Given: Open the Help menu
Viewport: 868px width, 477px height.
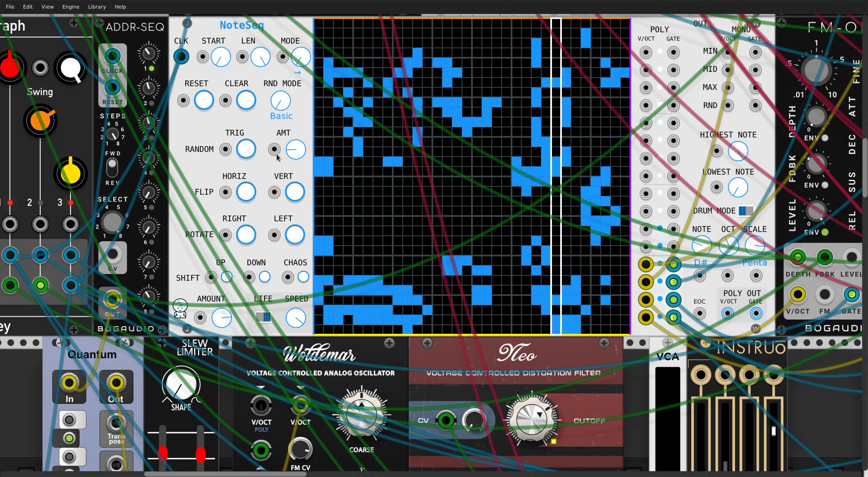Looking at the screenshot, I should [x=120, y=7].
